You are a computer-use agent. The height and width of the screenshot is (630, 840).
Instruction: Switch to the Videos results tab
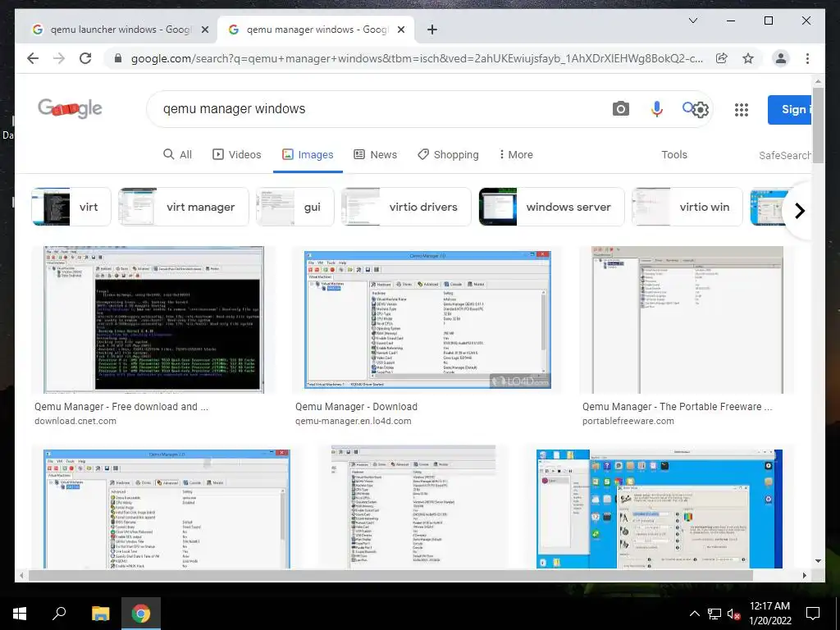tap(237, 154)
